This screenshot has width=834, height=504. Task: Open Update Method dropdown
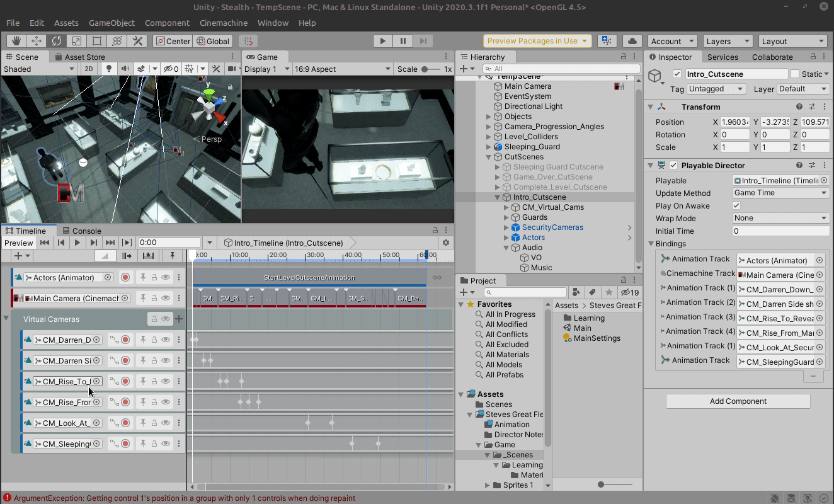coord(780,193)
